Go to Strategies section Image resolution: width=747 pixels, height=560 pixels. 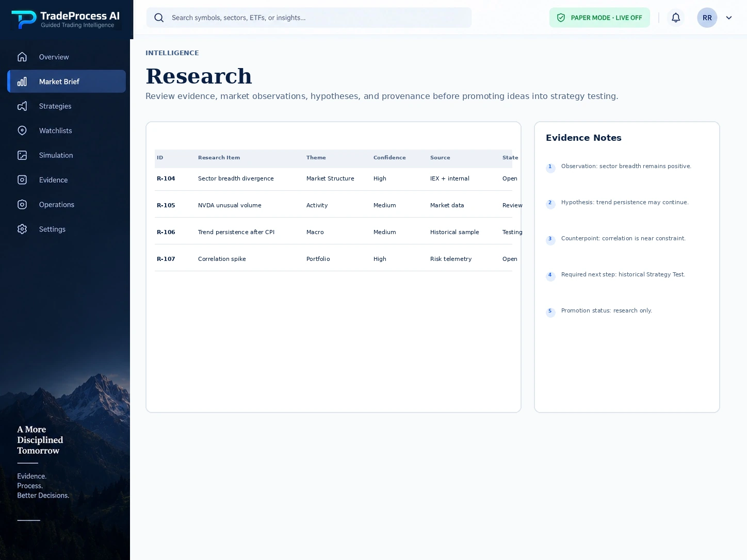67,106
